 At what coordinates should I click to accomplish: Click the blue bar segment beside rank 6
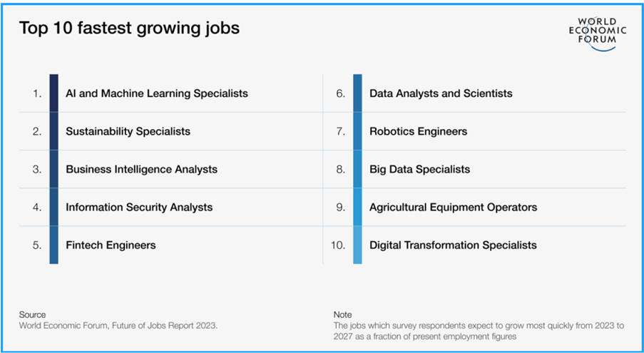[358, 93]
